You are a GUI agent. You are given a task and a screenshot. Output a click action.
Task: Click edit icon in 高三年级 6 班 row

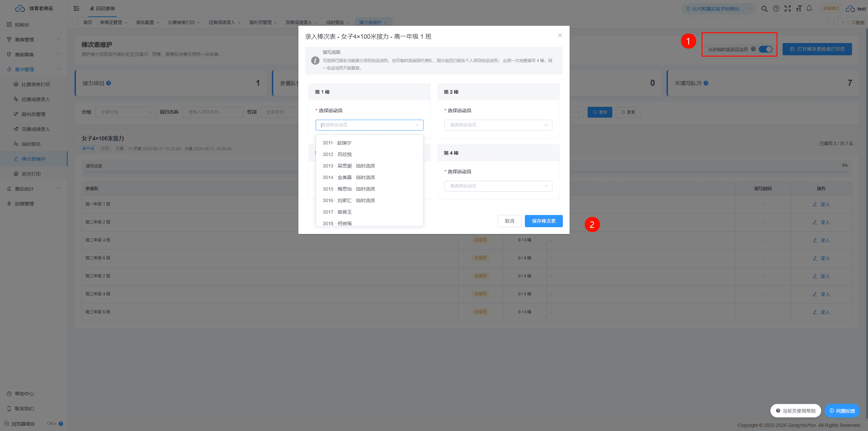815,312
